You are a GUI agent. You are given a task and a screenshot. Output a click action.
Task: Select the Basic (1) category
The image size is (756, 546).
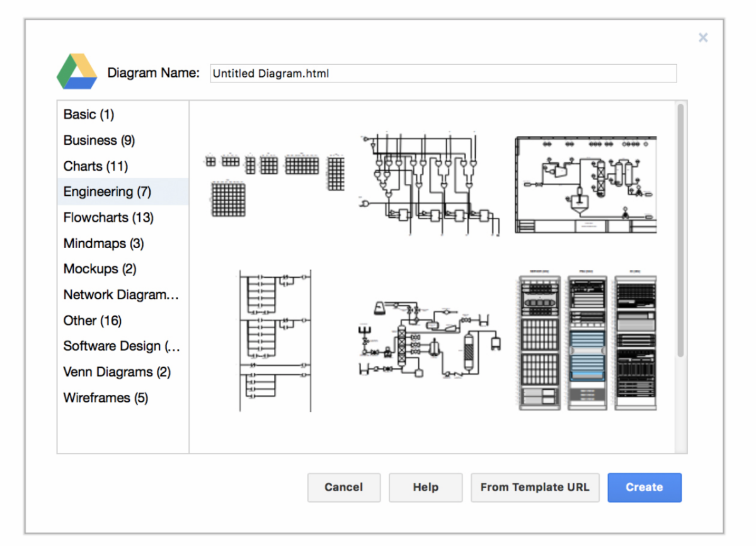tap(89, 115)
